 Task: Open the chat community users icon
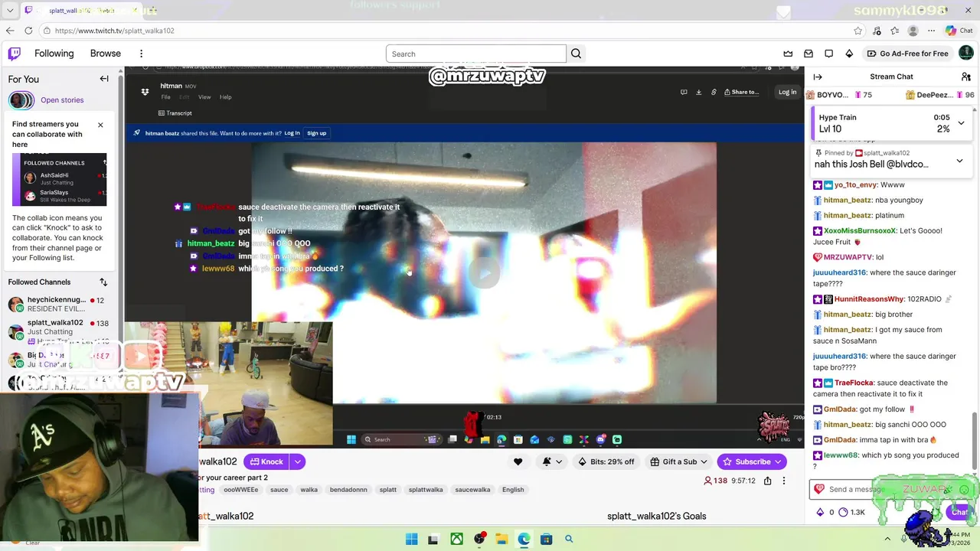966,77
